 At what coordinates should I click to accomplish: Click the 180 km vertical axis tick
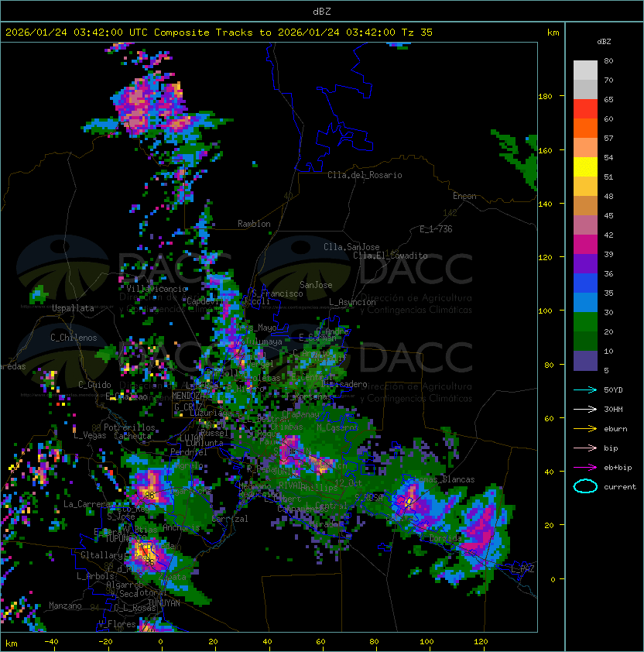pyautogui.click(x=545, y=97)
